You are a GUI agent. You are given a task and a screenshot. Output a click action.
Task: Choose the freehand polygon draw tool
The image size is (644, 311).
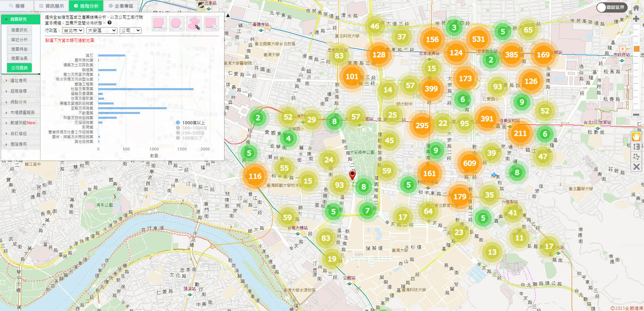coord(194,23)
